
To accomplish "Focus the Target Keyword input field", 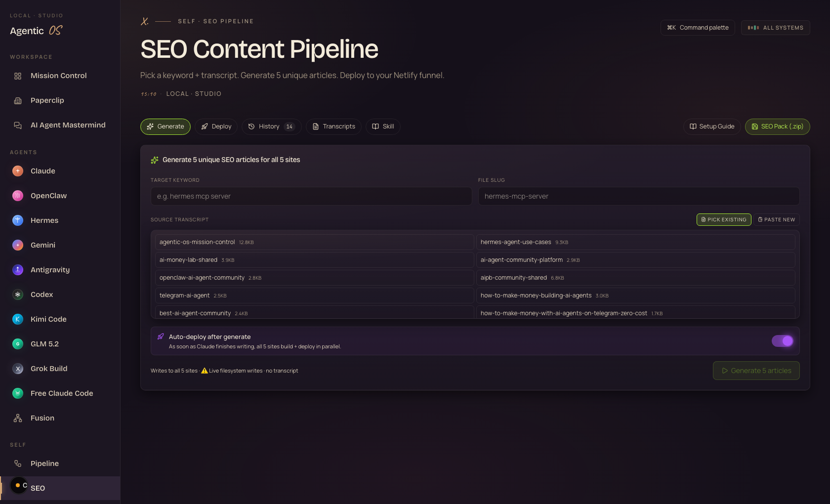I will click(311, 196).
